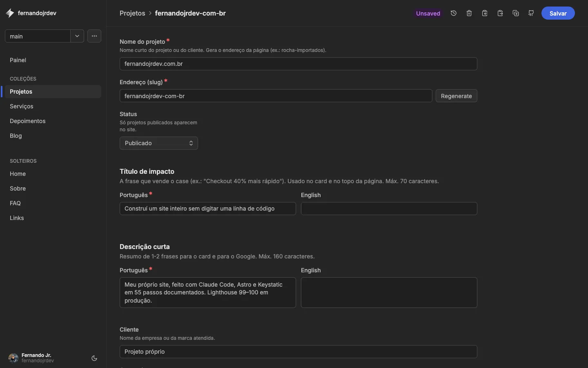
Task: Click the Fernando Jr. user avatar
Action: 13,358
